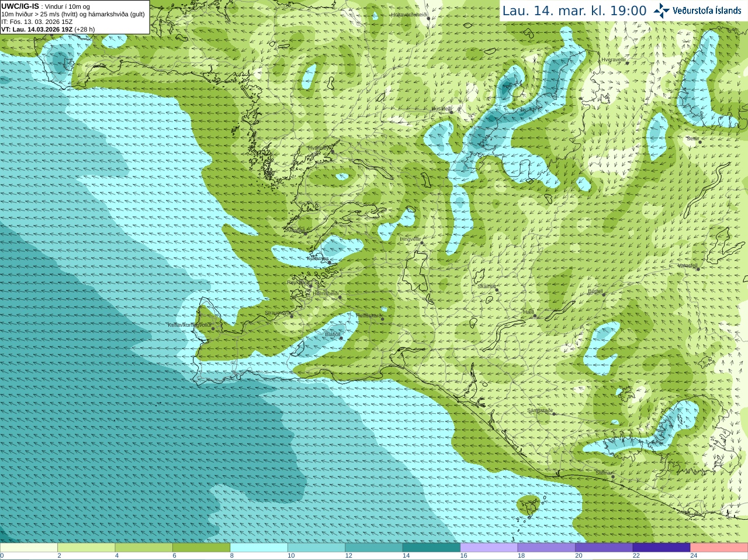748x560 pixels.
Task: Click the 0–2 m/s pale yellow legend swatch
Action: coord(29,548)
